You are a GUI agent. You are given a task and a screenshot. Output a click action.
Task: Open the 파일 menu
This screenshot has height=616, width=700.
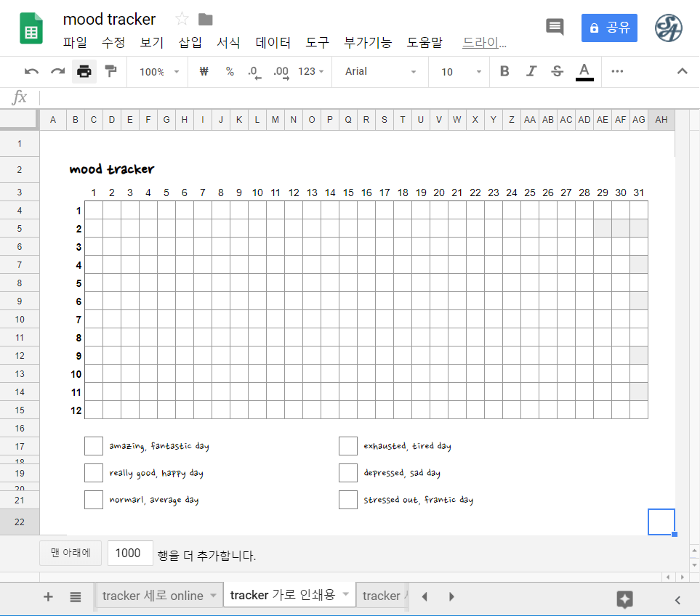click(x=75, y=42)
